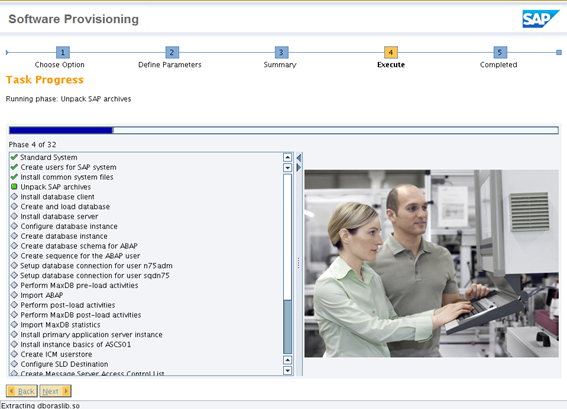This screenshot has height=409, width=567.
Task: Click step 1 Choose Option marker
Action: tap(63, 52)
